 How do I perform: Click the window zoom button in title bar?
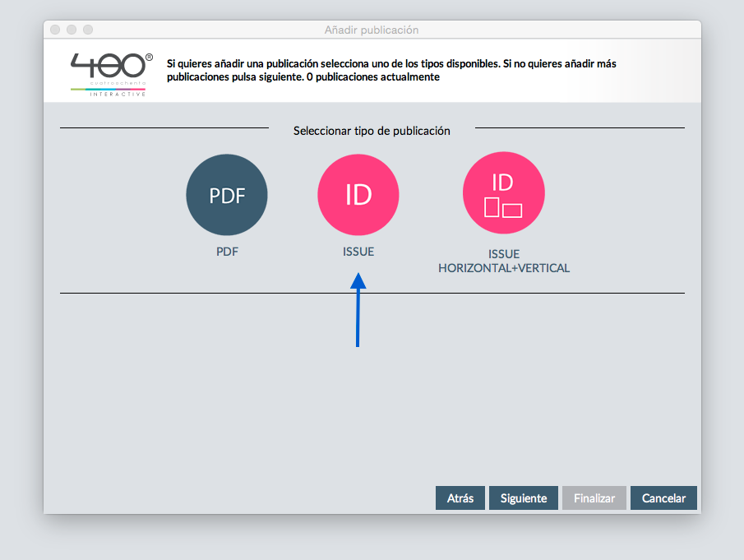(88, 30)
